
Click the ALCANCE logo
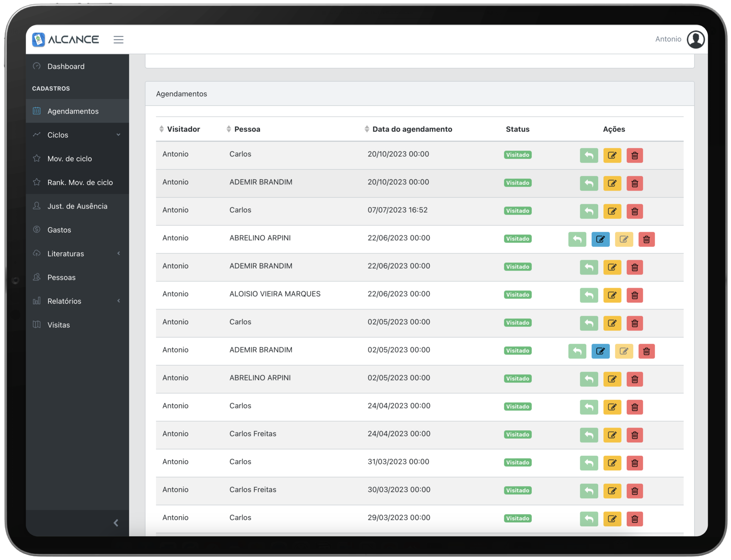[66, 40]
